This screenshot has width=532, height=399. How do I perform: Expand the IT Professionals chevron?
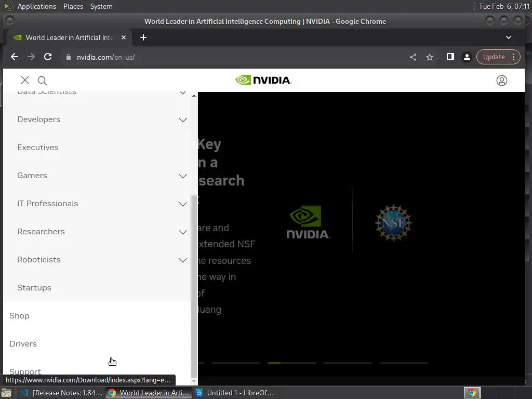[182, 204]
